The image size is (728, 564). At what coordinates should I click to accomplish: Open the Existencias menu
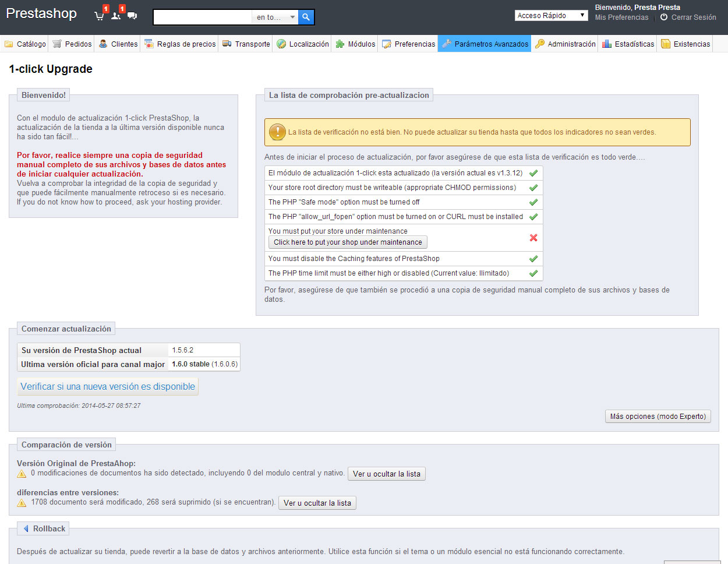point(685,44)
